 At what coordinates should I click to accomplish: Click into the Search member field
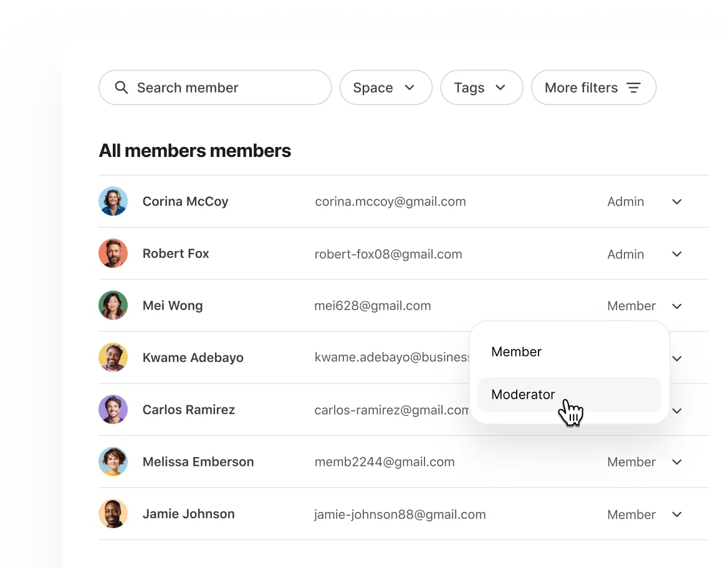[215, 87]
